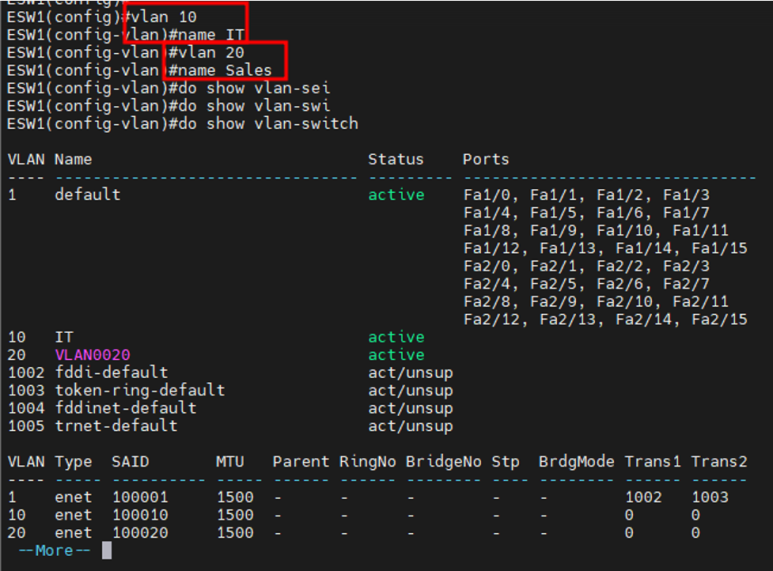Click the 'do show vlan-switch' command

264,123
